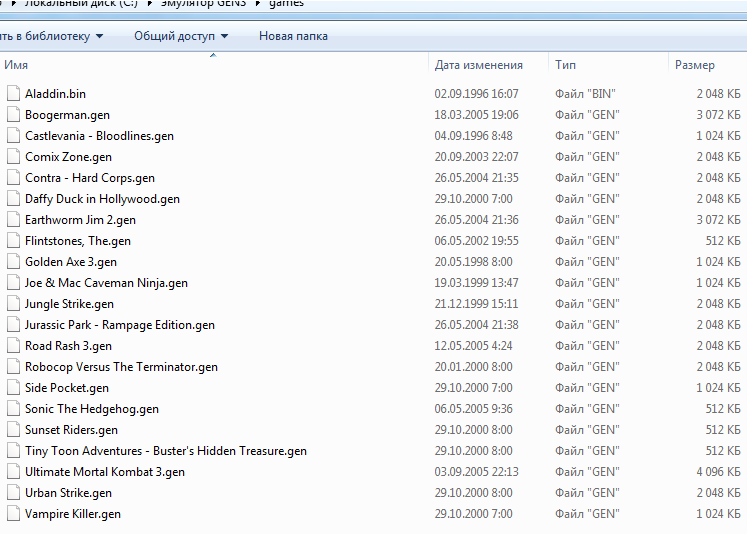Sort files by 'Размер' column header
This screenshot has width=747, height=534.
click(x=695, y=65)
